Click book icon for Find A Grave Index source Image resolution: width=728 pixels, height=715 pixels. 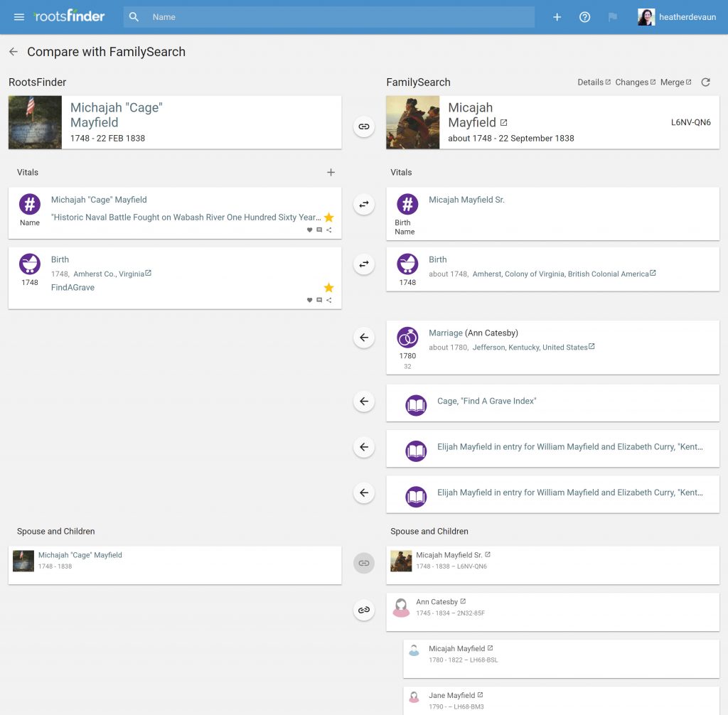[416, 405]
